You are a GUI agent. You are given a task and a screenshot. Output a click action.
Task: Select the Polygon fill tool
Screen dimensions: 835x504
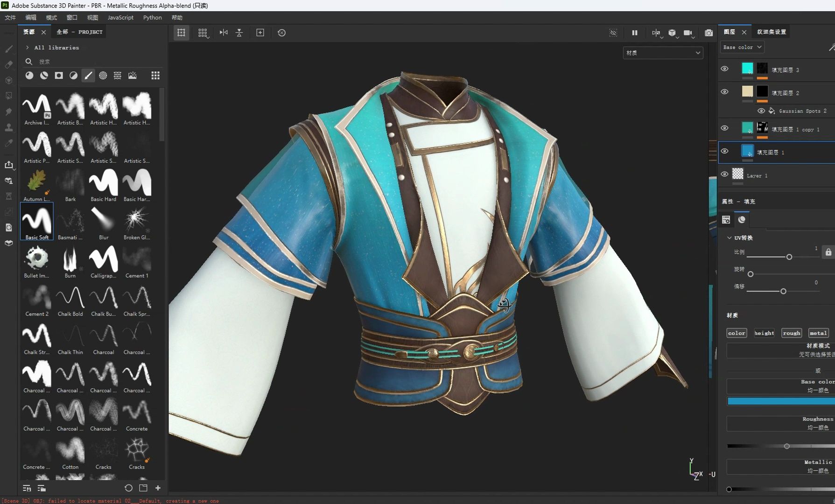click(8, 96)
